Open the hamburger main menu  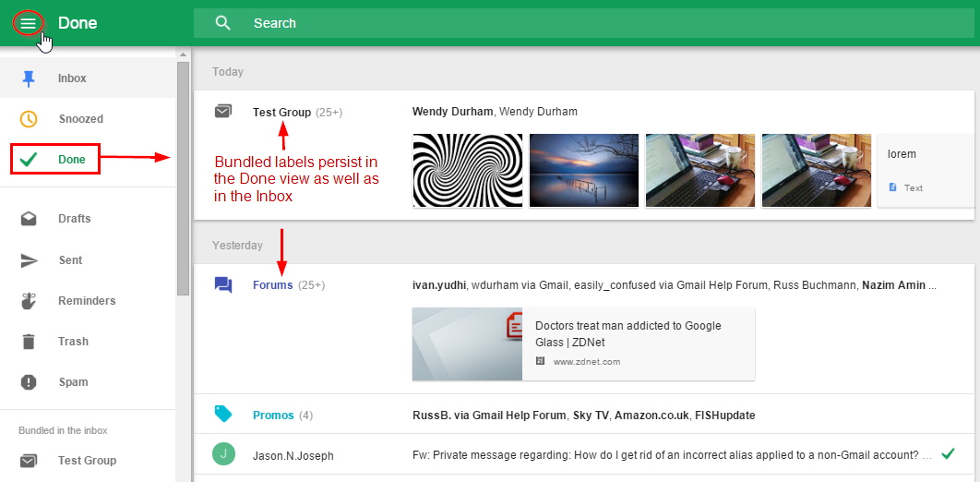[x=28, y=23]
